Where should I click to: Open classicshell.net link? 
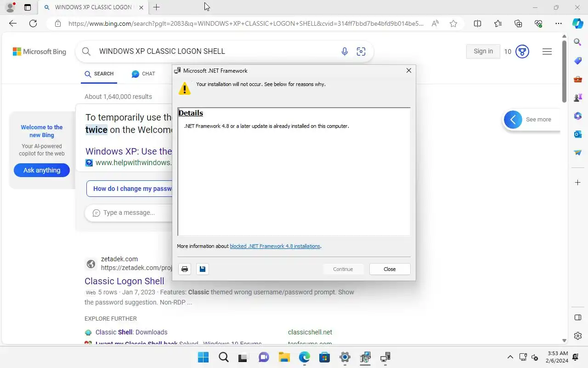[x=310, y=332]
